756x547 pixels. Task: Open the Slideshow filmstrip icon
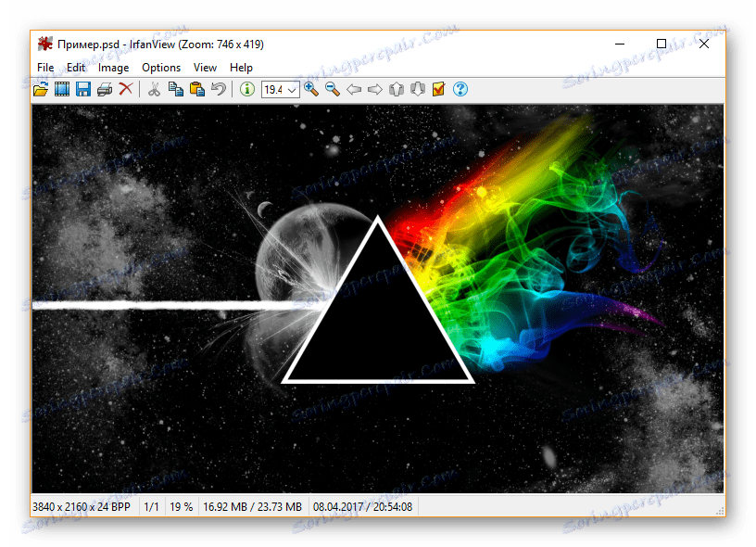[x=62, y=89]
